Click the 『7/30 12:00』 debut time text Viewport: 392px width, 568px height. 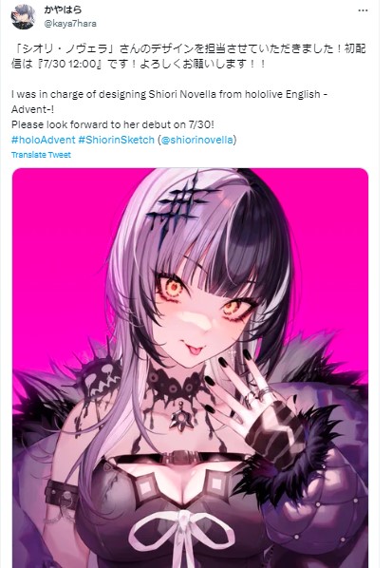pos(71,64)
